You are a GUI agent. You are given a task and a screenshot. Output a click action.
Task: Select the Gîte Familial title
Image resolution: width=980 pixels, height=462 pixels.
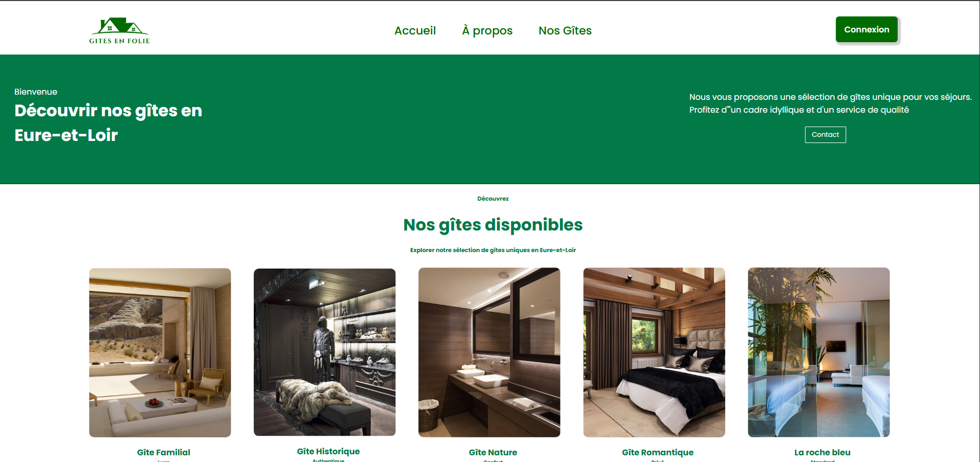tap(164, 452)
